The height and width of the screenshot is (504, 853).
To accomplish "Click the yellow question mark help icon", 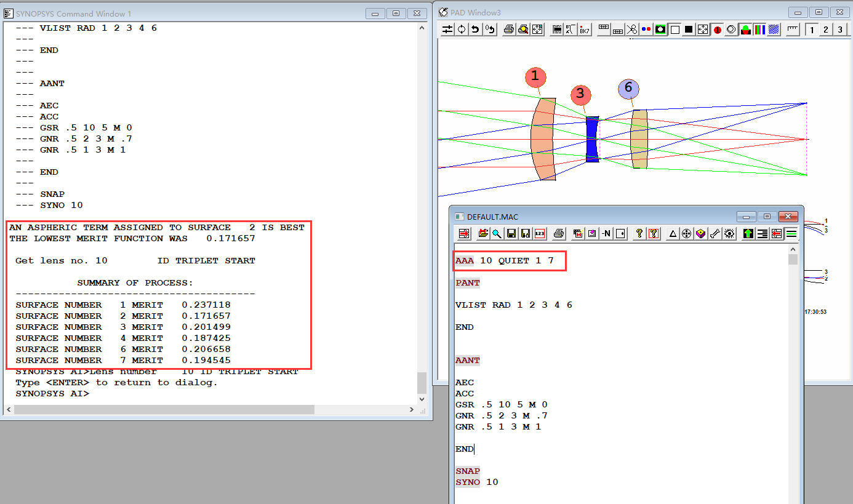I will [639, 233].
